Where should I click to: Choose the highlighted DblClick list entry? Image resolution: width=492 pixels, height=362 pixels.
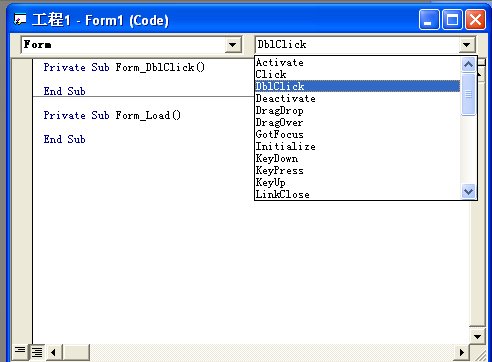(x=357, y=86)
